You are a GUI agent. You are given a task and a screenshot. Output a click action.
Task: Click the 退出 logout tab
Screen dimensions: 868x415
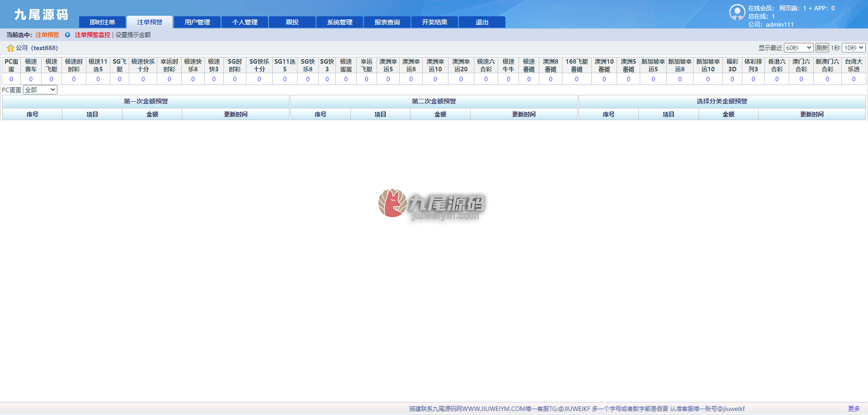coord(482,22)
